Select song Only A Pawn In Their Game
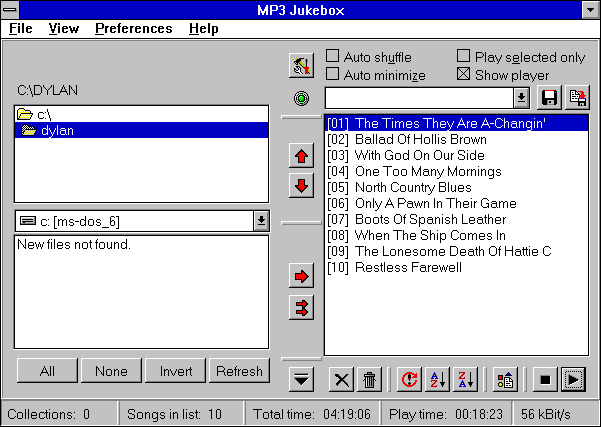 coord(456,203)
